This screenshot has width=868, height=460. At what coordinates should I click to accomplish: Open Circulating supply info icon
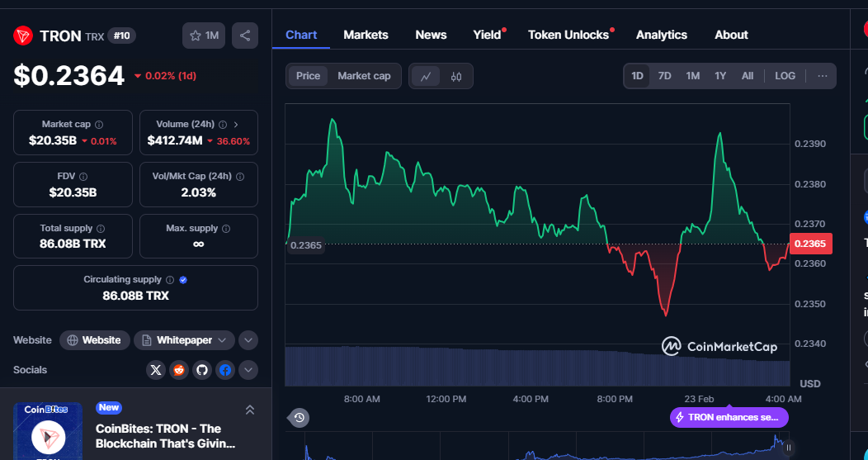tap(170, 280)
